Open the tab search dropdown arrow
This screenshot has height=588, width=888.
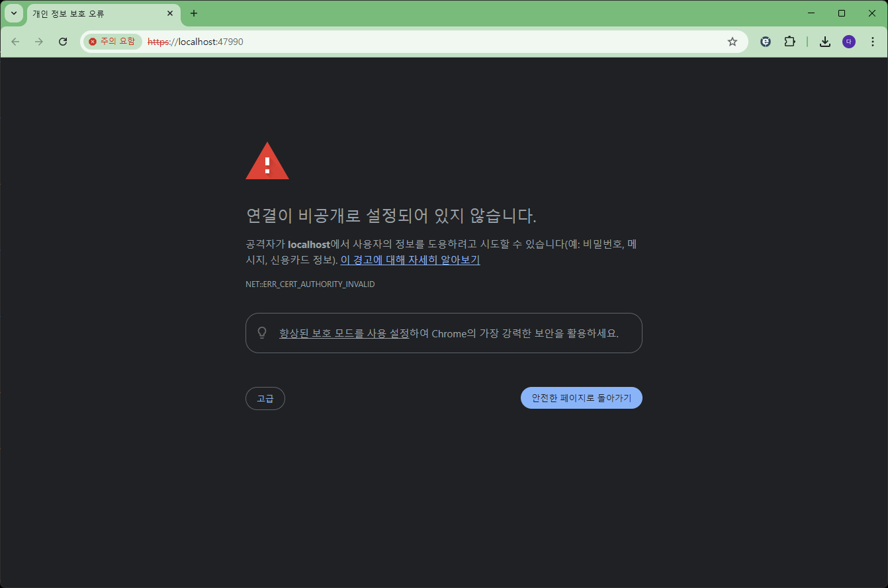pyautogui.click(x=14, y=13)
